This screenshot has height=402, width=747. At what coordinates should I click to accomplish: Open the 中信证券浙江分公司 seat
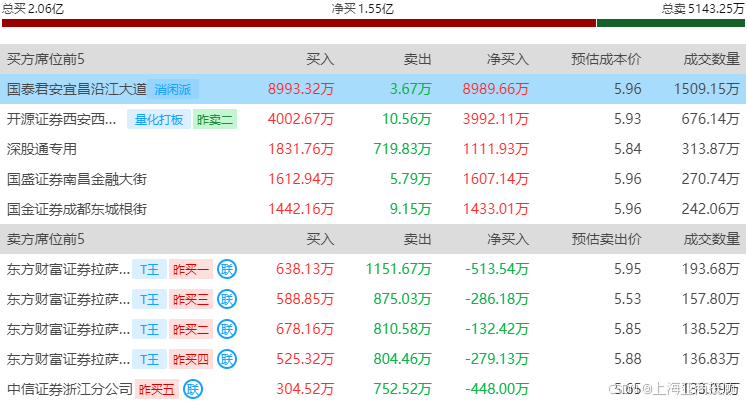pos(70,389)
